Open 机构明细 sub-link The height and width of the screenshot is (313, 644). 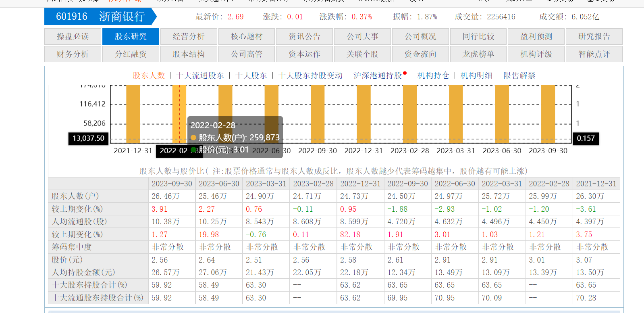[477, 75]
